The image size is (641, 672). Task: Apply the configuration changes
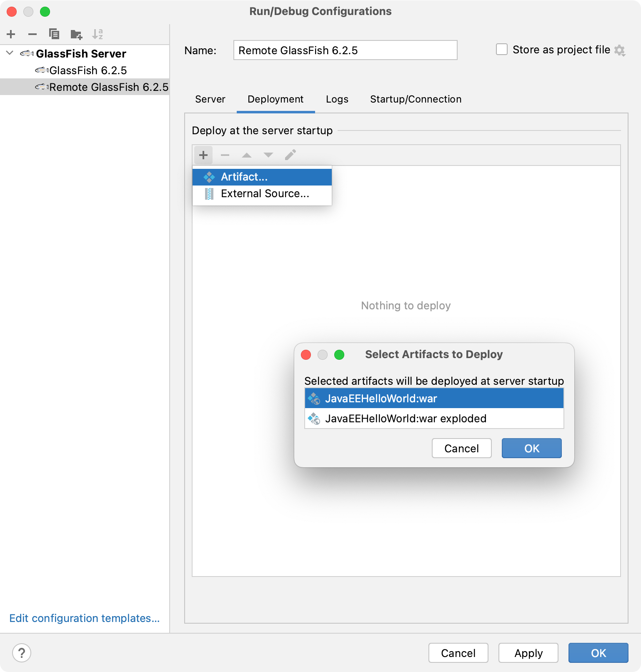528,653
